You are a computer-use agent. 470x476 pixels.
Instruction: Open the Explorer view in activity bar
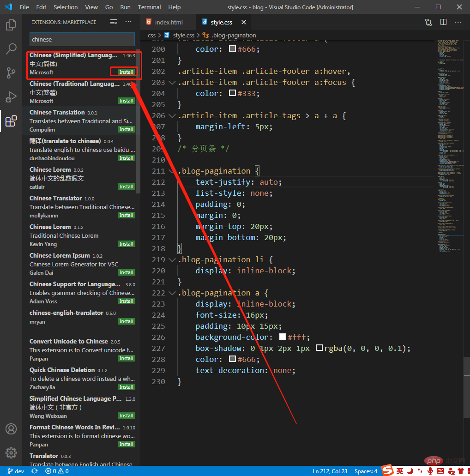tap(11, 25)
